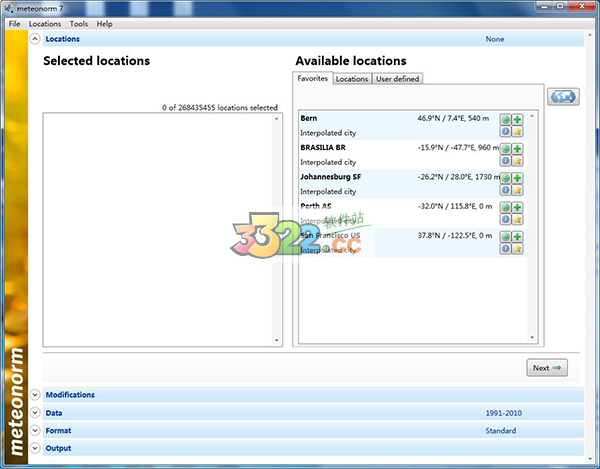
Task: Collapse the Locations section
Action: [x=35, y=39]
